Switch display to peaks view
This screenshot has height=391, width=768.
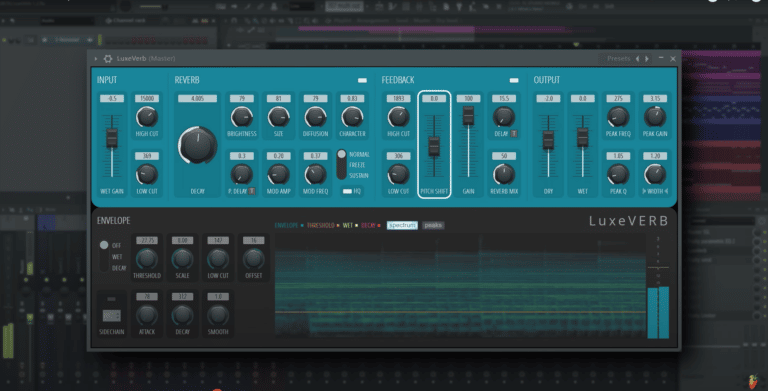click(433, 225)
